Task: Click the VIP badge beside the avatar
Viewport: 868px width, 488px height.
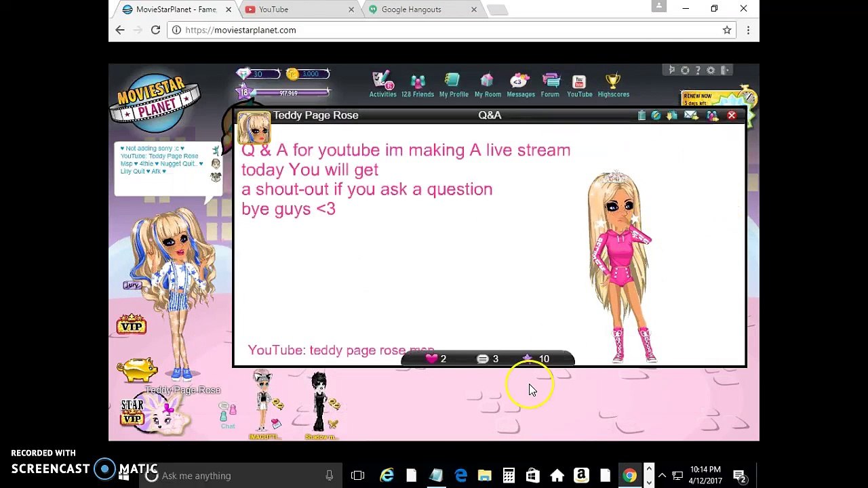Action: click(x=132, y=325)
